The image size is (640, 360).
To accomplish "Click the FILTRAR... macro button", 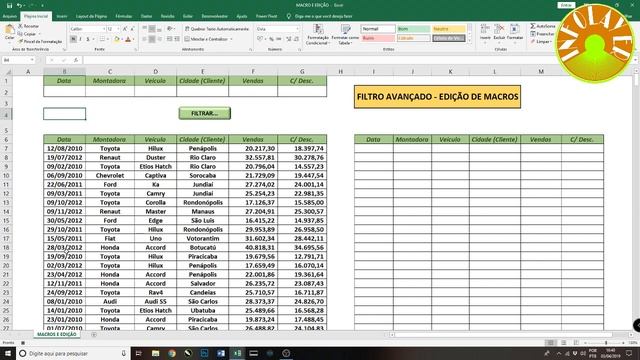I will (x=204, y=113).
